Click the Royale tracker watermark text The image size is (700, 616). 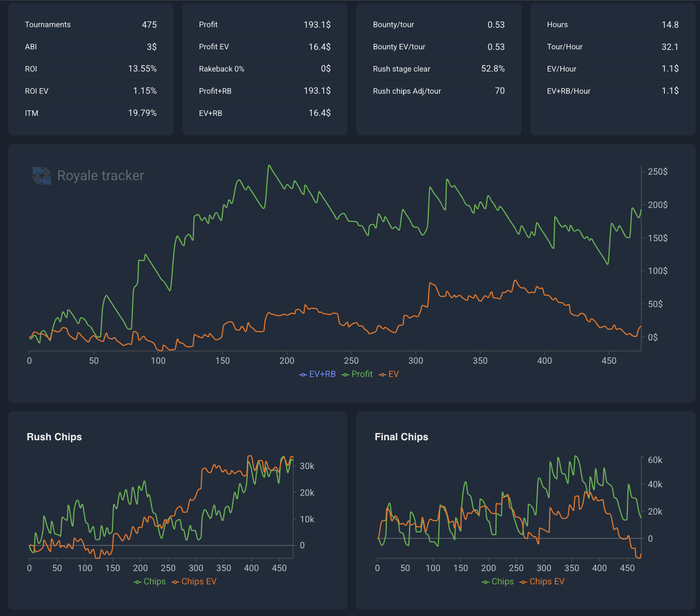tap(100, 176)
